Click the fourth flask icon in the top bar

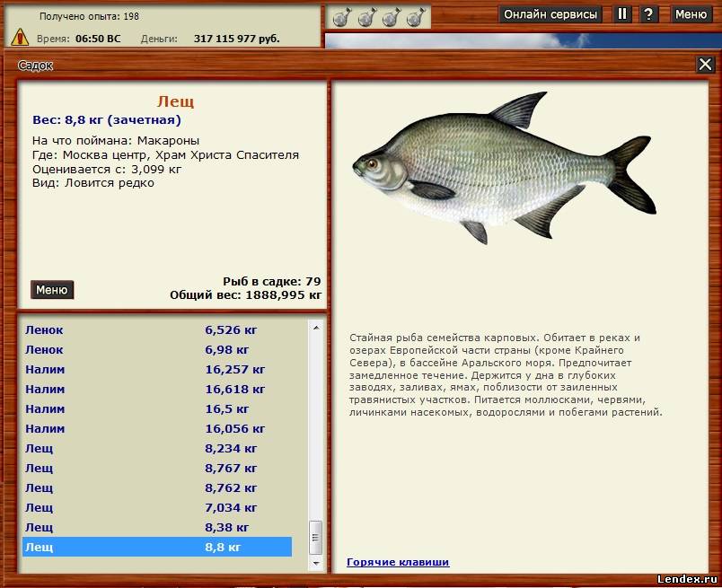coord(416,17)
